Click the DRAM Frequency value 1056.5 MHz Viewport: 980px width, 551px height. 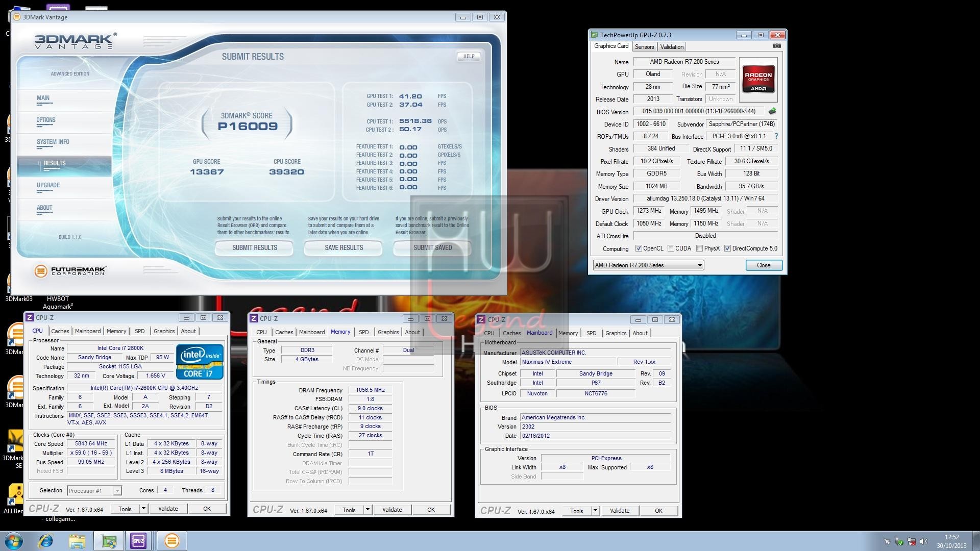pyautogui.click(x=370, y=390)
